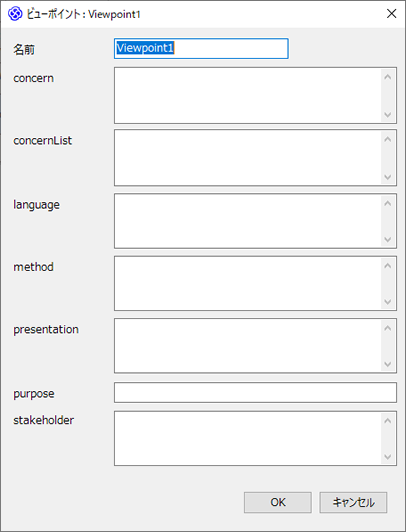Click the キャンセル button

(353, 502)
